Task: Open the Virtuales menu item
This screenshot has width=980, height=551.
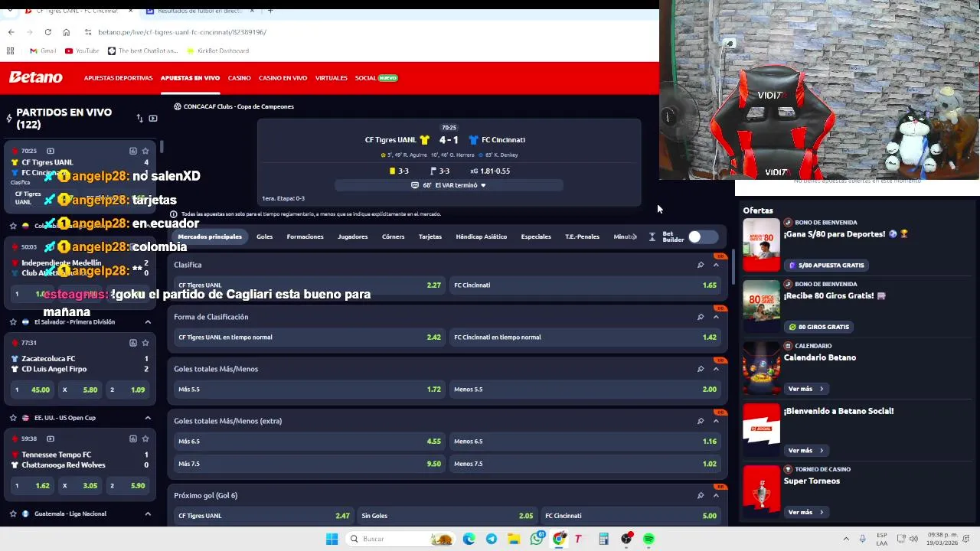Action: point(331,78)
